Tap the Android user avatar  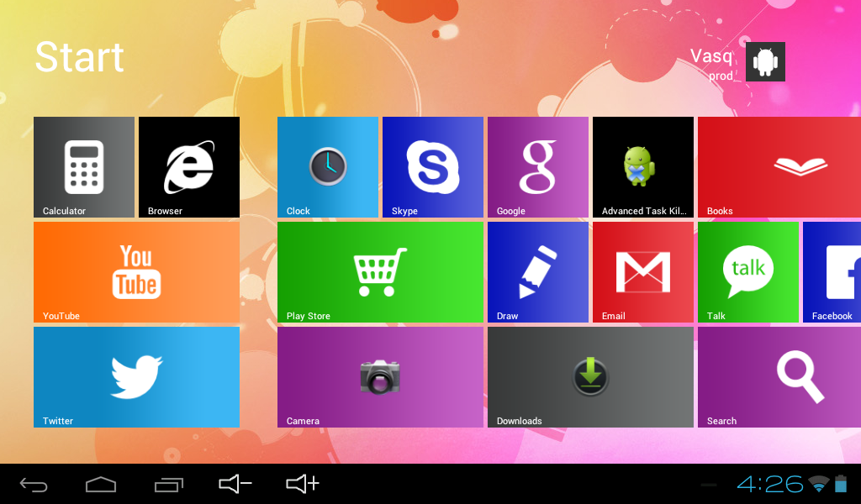click(x=765, y=61)
